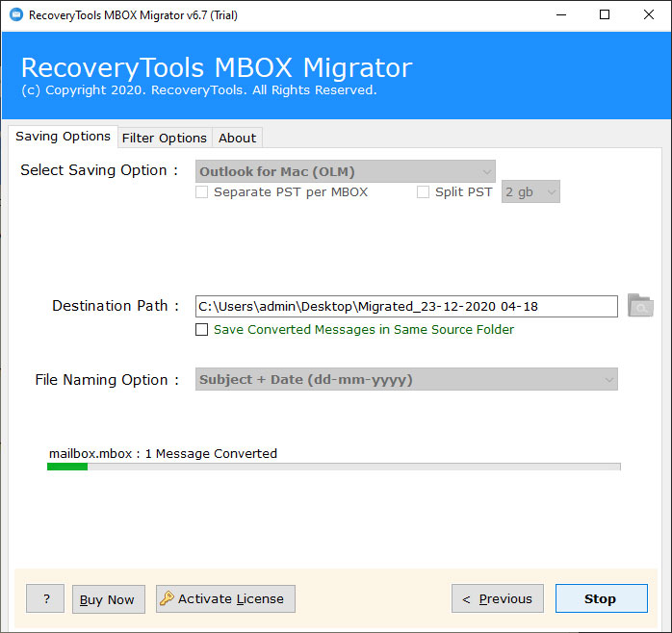Click the RecoveryTools app icon in title bar

[x=16, y=15]
